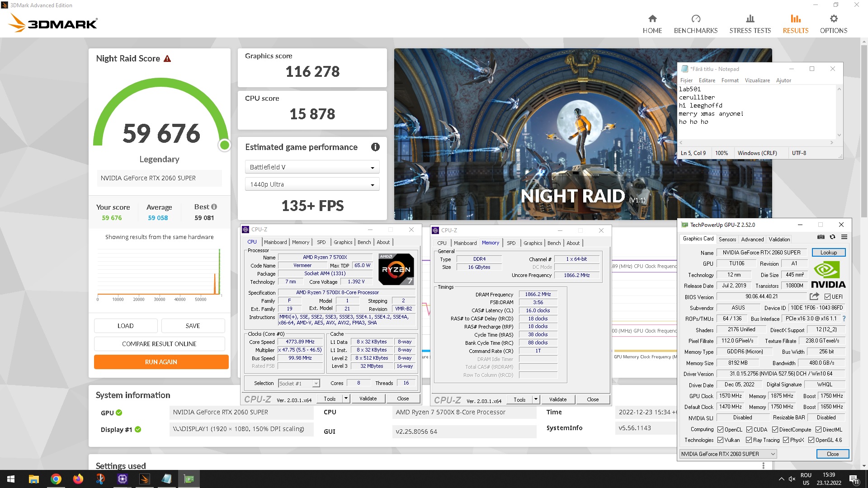Click the Estimated game performance info icon
The height and width of the screenshot is (488, 868).
(x=375, y=147)
